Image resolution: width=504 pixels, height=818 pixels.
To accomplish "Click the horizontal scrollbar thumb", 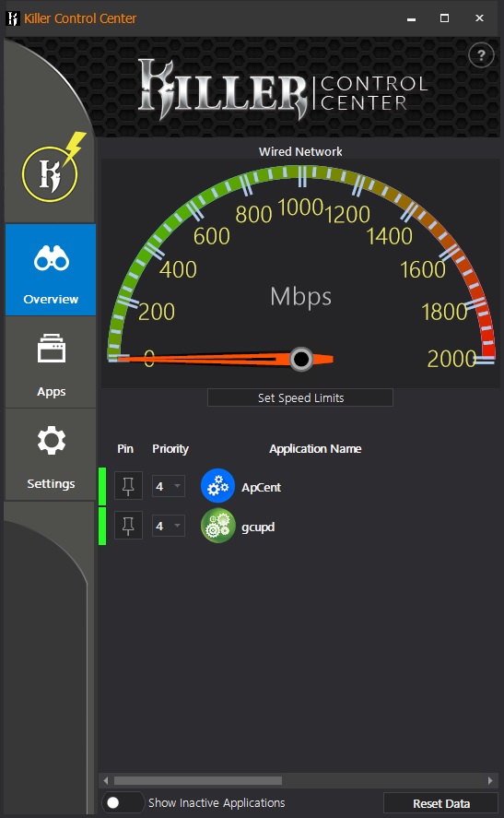I will pyautogui.click(x=198, y=780).
